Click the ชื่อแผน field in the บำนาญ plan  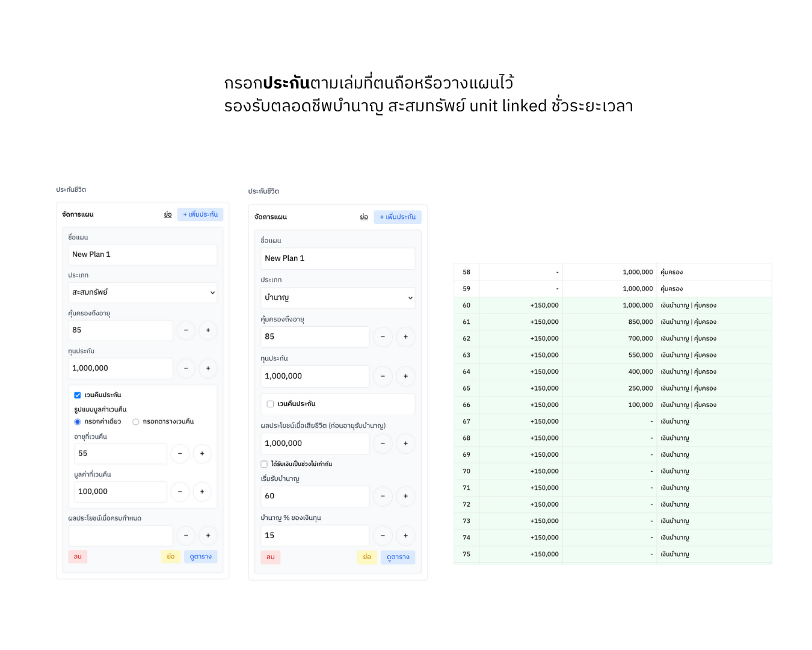[x=338, y=259]
